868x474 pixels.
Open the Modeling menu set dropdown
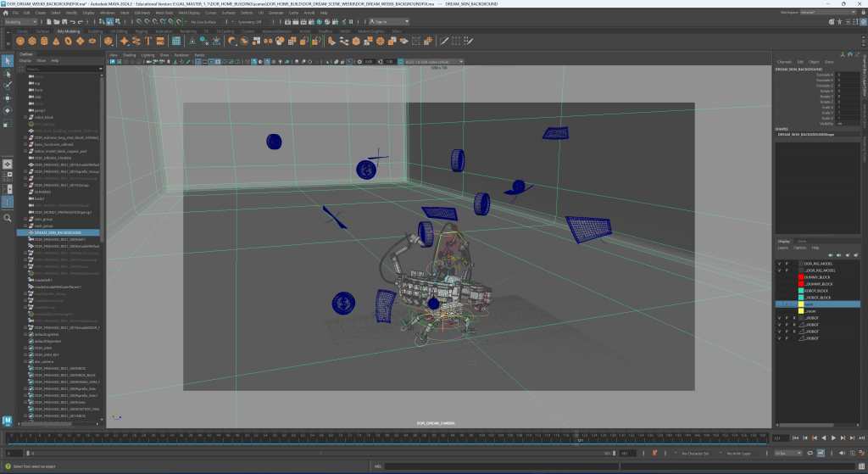pos(21,22)
